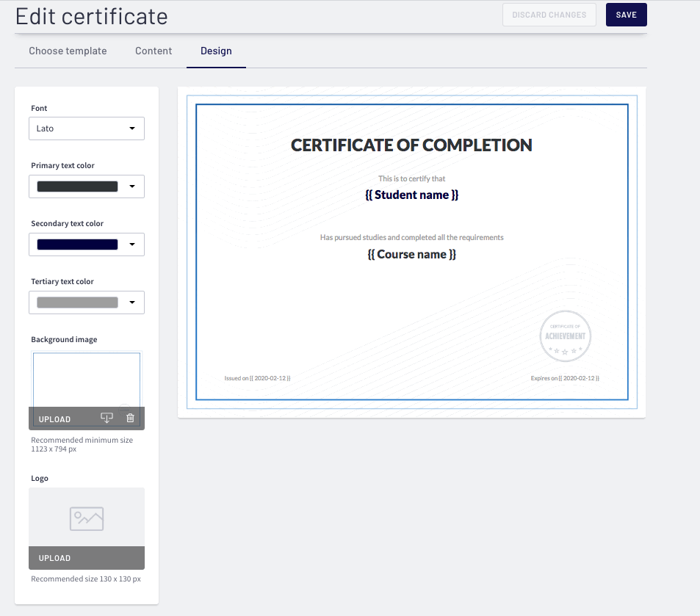
Task: Upload a new background image
Action: pyautogui.click(x=54, y=419)
